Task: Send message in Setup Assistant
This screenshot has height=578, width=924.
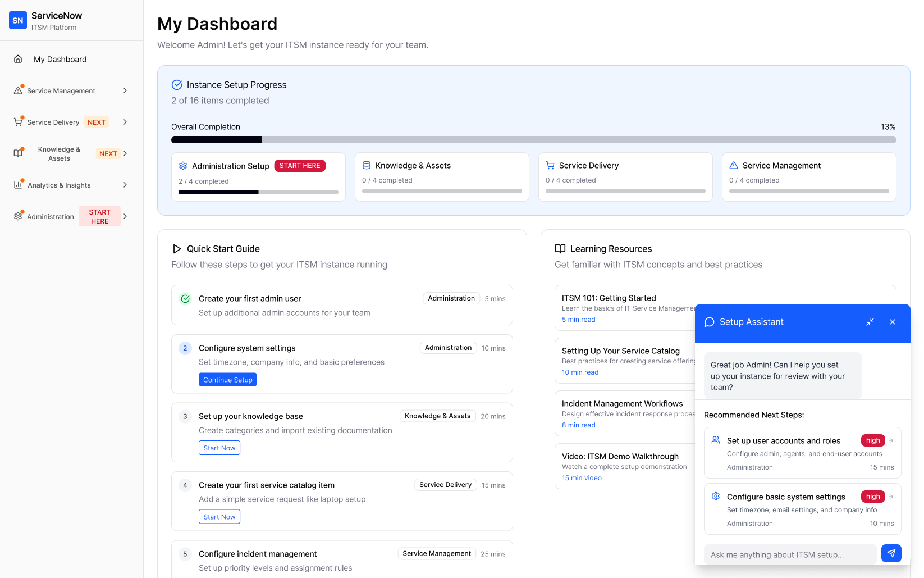Action: click(891, 553)
